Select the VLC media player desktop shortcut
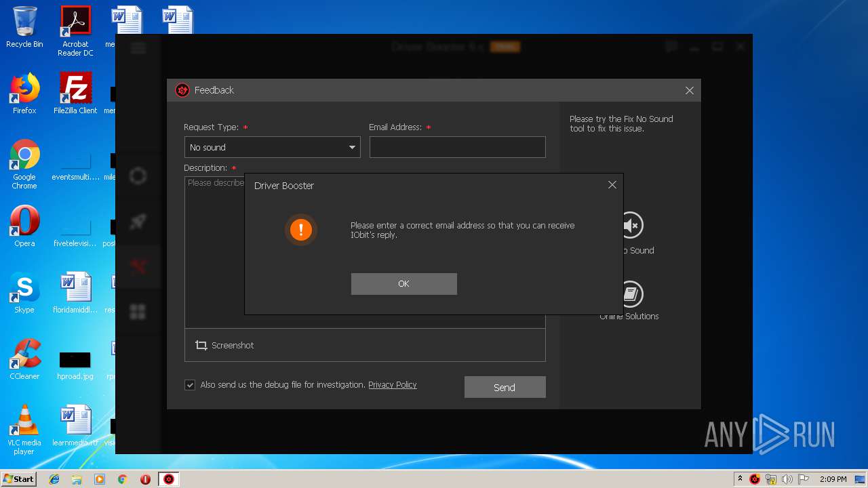 pos(24,430)
